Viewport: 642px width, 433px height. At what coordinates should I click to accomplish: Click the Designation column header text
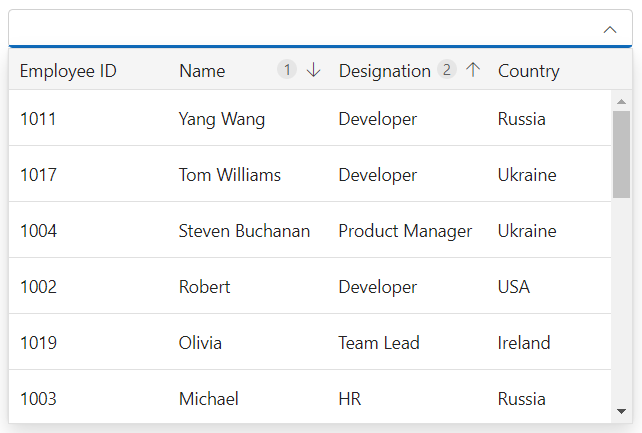pyautogui.click(x=384, y=71)
